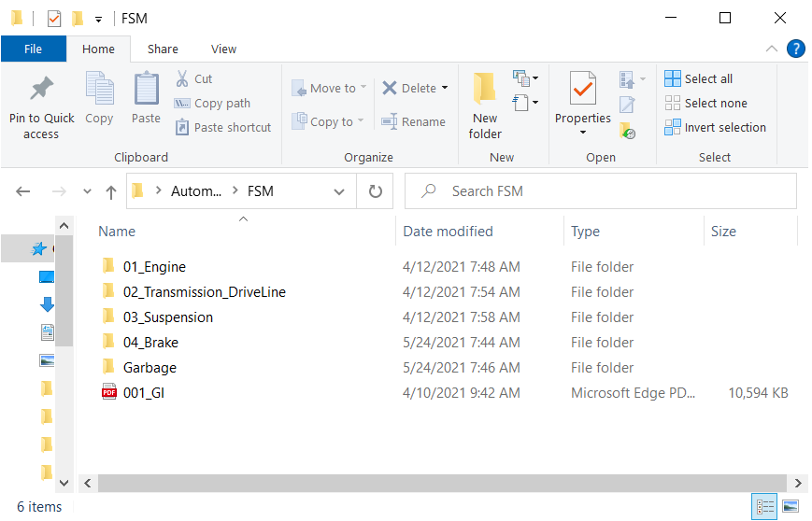Screen dimensions: 812x521
Task: Click the Cut scissors icon
Action: pyautogui.click(x=182, y=79)
